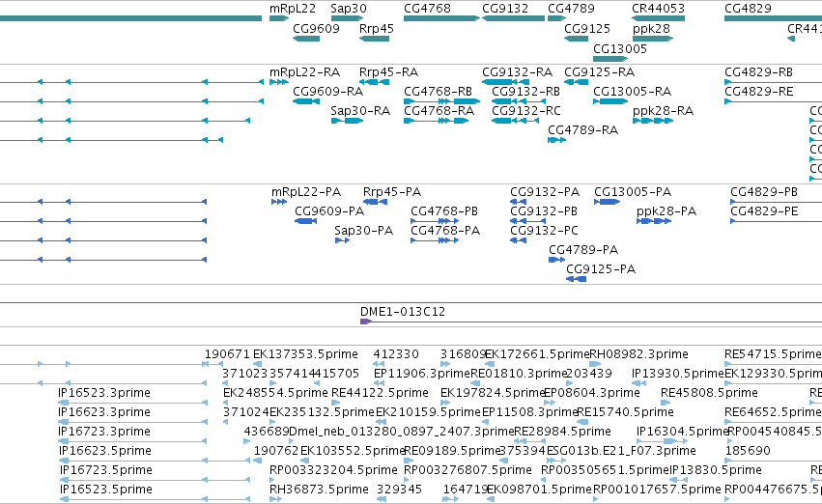Click protein CG4768-PA label
822x504 pixels.
[x=445, y=231]
